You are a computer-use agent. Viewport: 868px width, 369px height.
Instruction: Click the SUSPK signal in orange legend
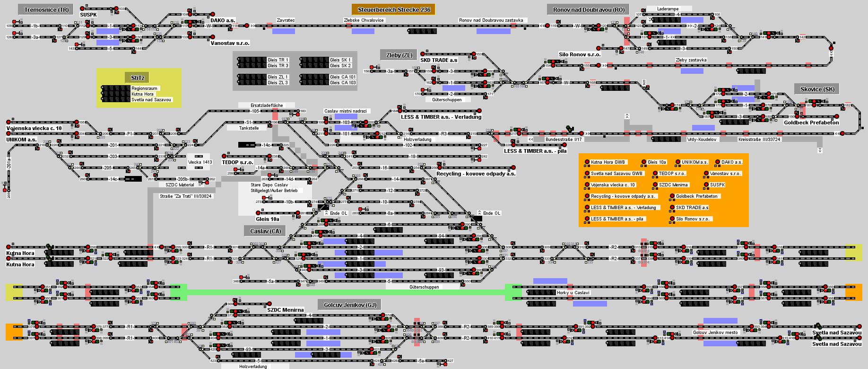(706, 185)
